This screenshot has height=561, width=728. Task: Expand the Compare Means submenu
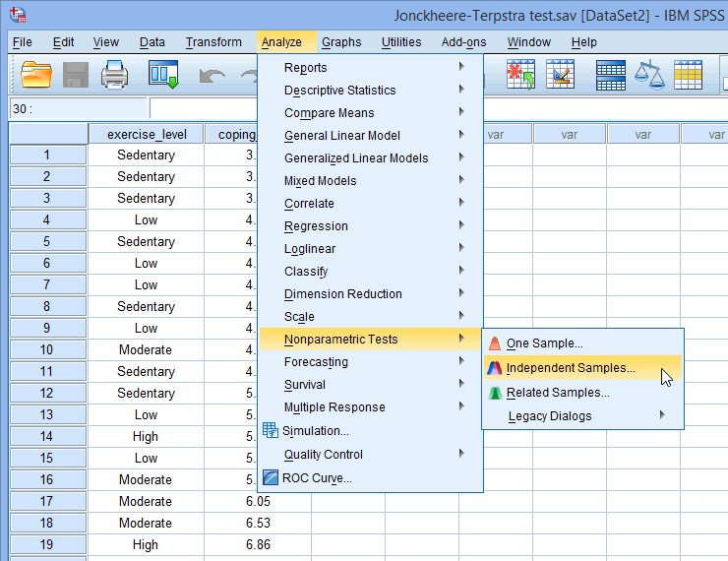371,113
